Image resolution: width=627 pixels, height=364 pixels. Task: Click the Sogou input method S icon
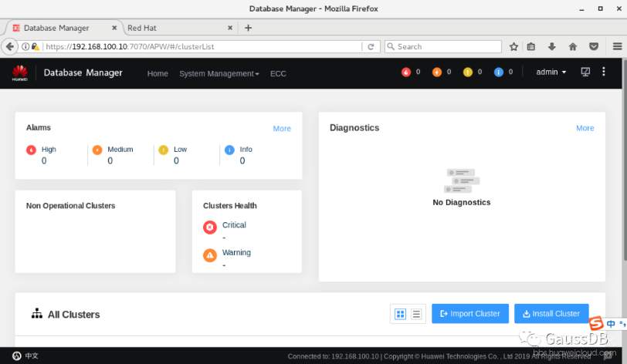596,323
